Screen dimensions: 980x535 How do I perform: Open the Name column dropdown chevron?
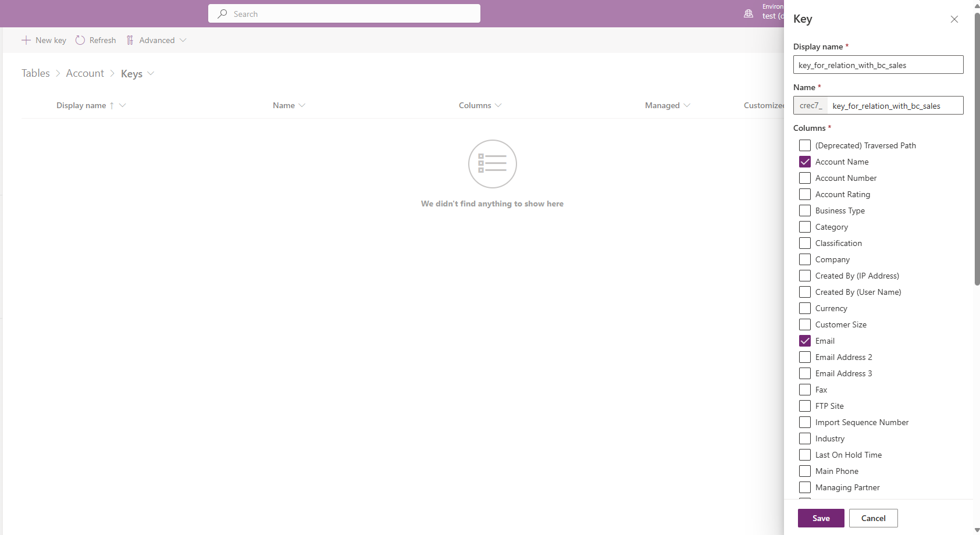click(302, 105)
